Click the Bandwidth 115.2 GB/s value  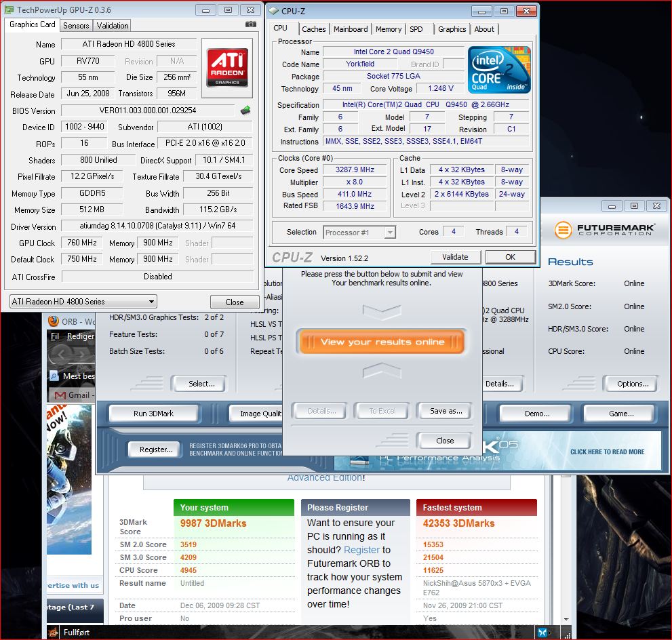(x=218, y=209)
